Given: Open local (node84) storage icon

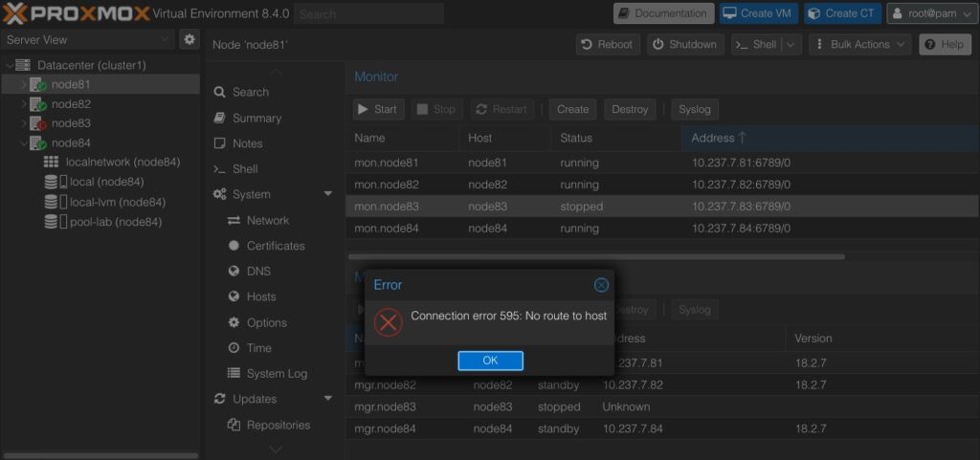Looking at the screenshot, I should tap(56, 183).
